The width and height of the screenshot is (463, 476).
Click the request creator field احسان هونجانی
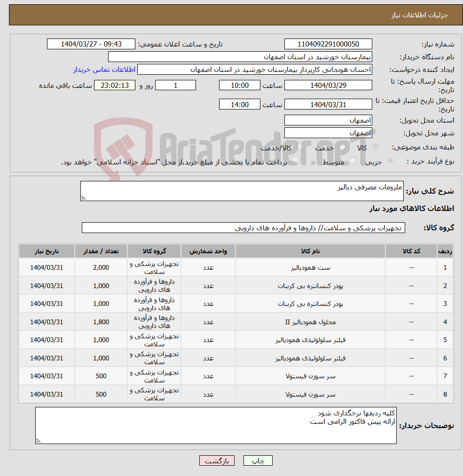pyautogui.click(x=254, y=70)
